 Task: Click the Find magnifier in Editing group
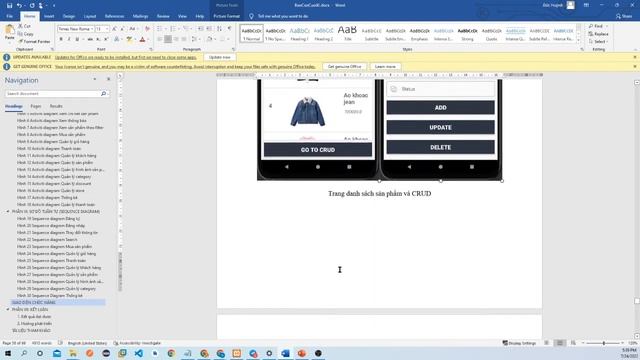click(x=597, y=26)
